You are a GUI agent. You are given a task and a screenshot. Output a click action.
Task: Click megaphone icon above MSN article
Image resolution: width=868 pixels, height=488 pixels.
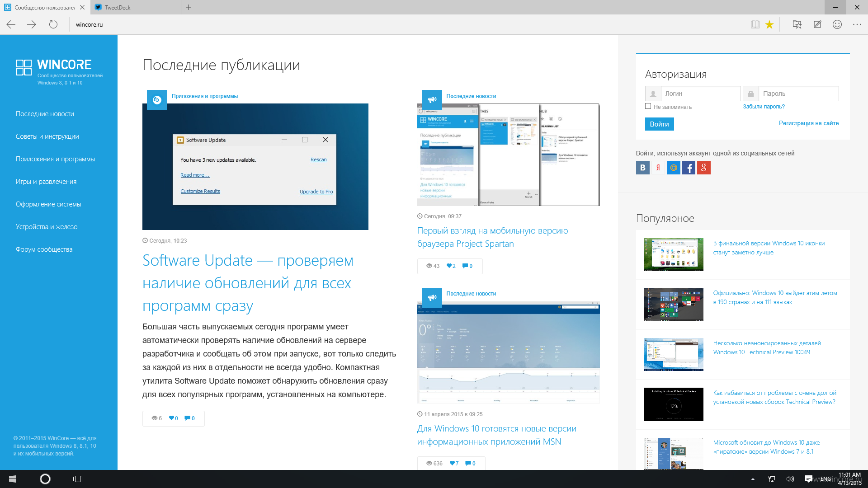pyautogui.click(x=432, y=297)
